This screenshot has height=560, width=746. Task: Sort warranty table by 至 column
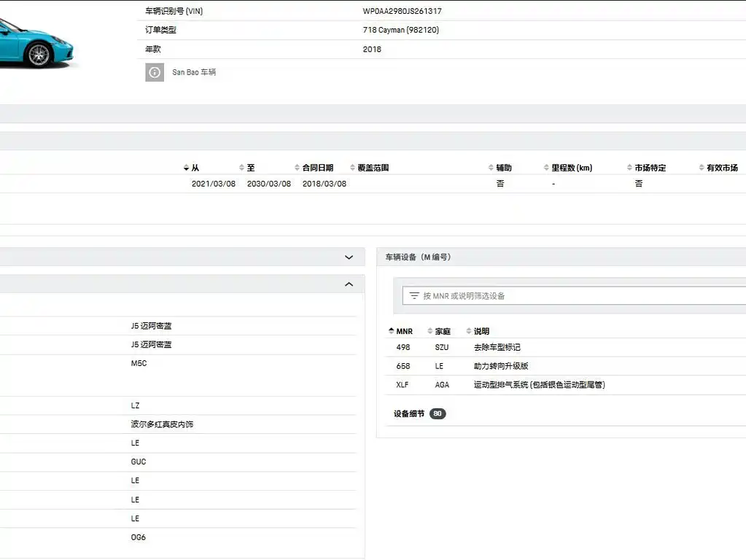(247, 168)
